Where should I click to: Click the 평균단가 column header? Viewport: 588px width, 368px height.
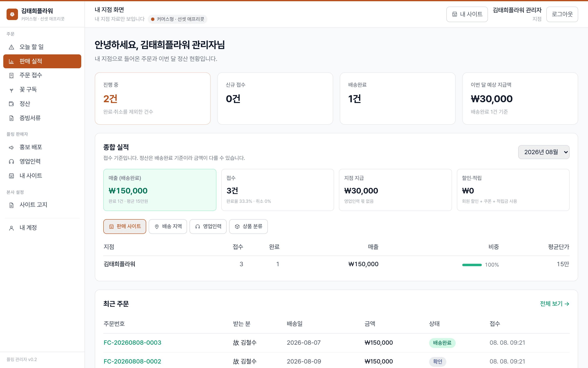tap(559, 247)
